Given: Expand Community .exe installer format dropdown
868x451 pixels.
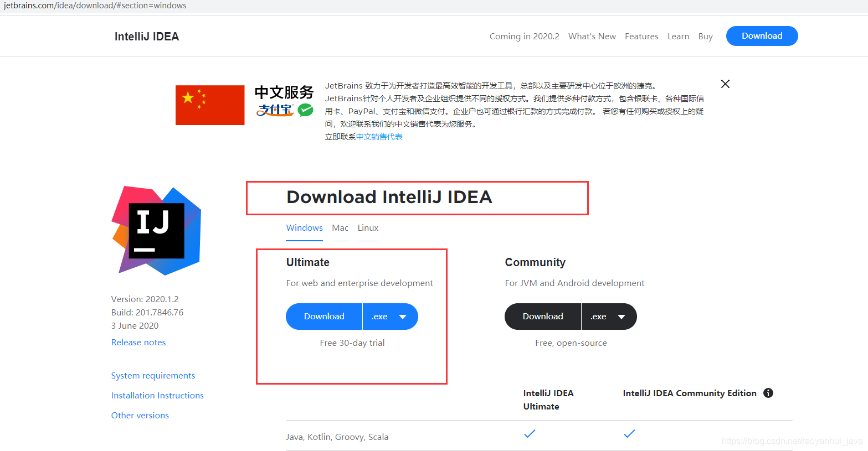Looking at the screenshot, I should tap(609, 317).
